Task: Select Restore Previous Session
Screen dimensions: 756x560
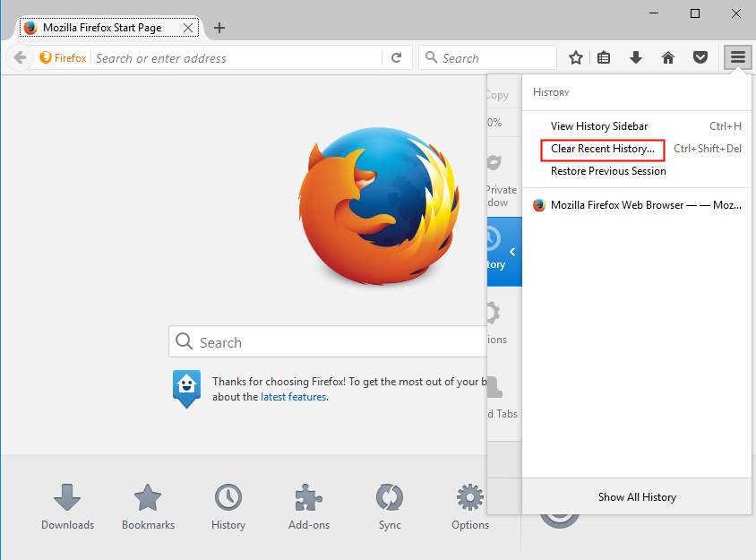Action: (x=608, y=171)
